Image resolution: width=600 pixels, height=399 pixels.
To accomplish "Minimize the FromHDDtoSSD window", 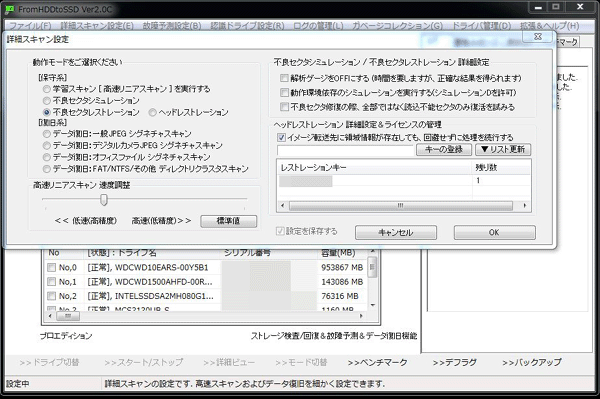I will [538, 7].
